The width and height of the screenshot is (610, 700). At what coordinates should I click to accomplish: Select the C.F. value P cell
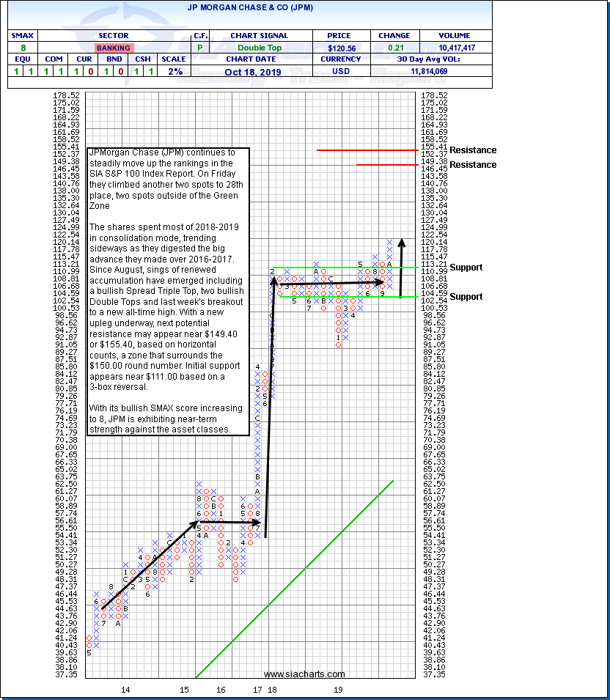201,48
